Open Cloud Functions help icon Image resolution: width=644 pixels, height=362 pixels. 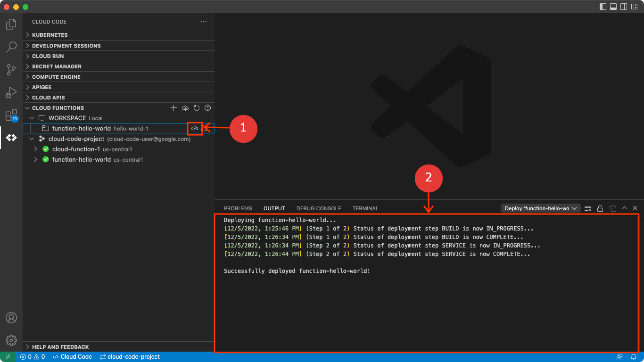click(207, 108)
